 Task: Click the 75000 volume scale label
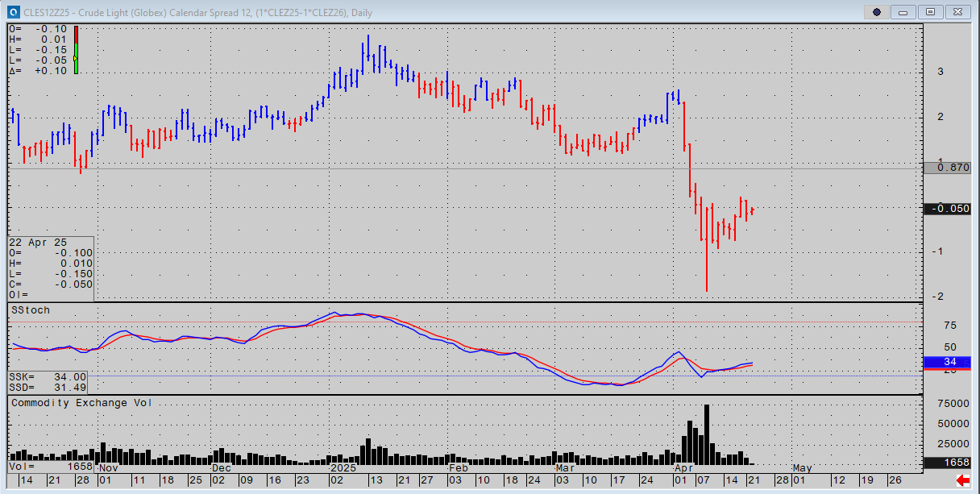click(x=952, y=404)
